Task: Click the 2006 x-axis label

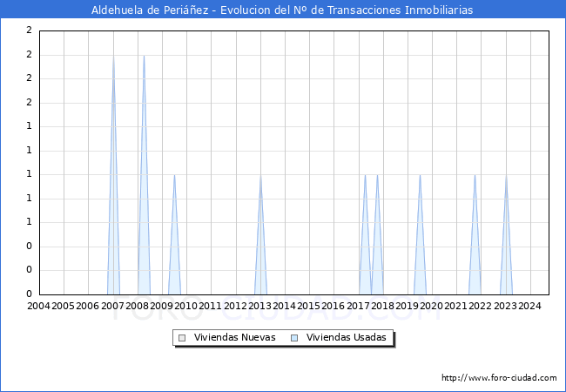Action: click(87, 306)
